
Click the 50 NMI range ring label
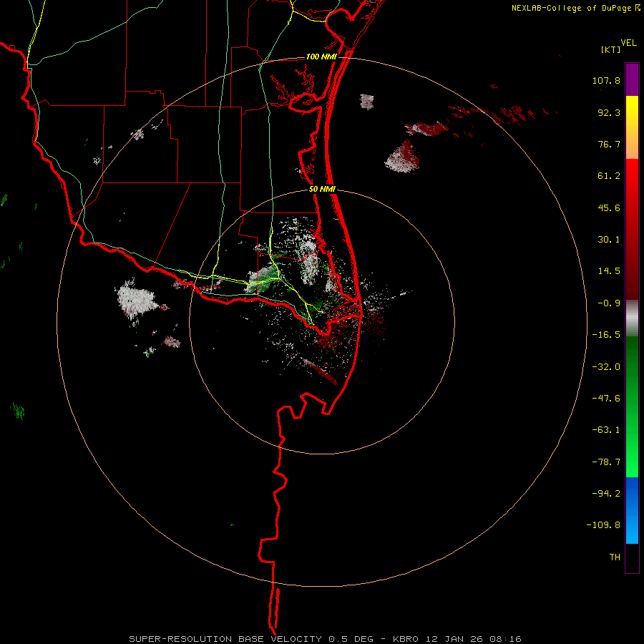pyautogui.click(x=323, y=190)
